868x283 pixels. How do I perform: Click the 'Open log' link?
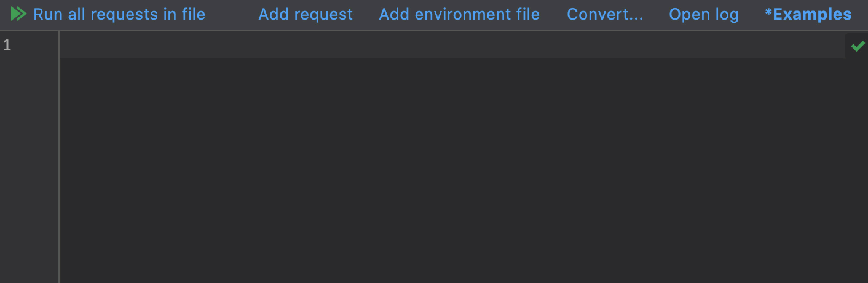(x=704, y=14)
